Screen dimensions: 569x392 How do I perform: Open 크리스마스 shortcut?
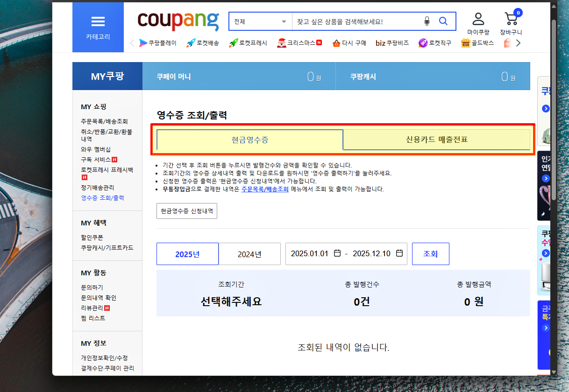[x=299, y=43]
